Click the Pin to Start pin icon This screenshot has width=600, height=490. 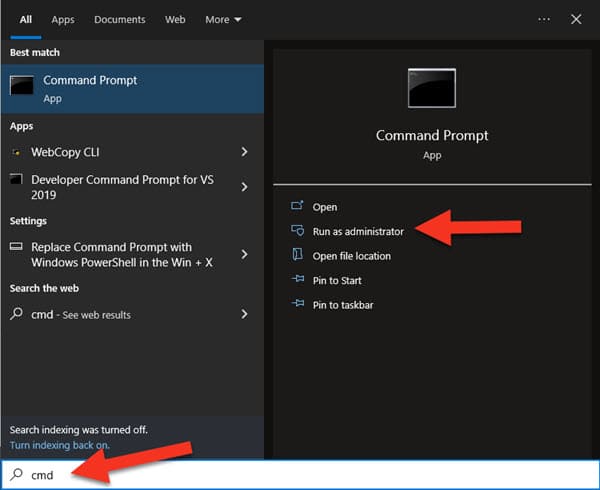(x=298, y=279)
